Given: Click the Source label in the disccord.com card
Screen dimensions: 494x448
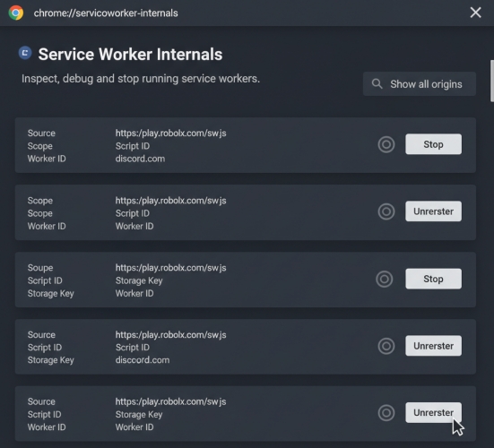Looking at the screenshot, I should click(41, 335).
